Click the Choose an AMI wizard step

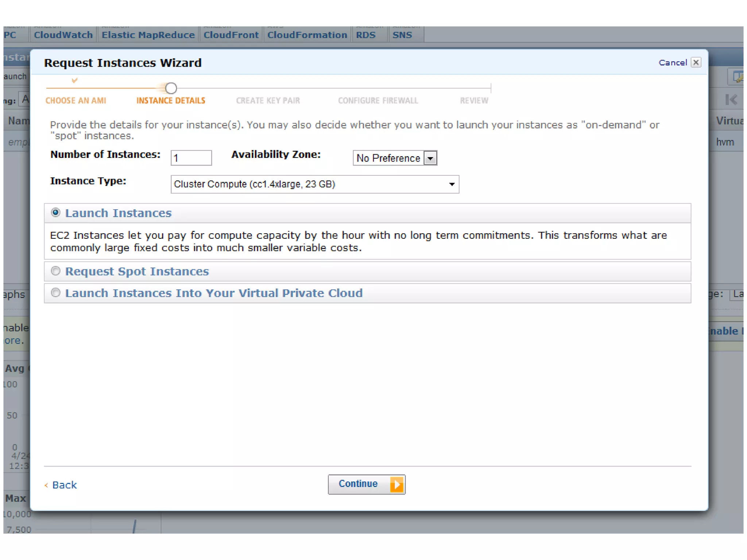click(76, 101)
